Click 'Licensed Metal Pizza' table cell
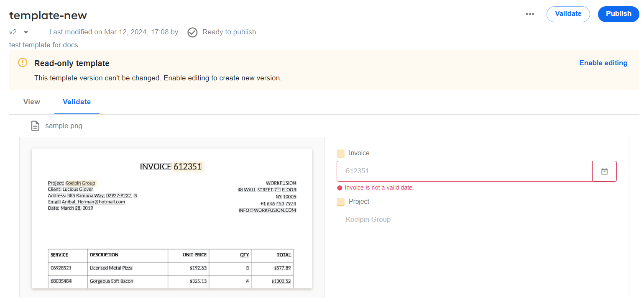This screenshot has height=298, width=644. [x=111, y=268]
